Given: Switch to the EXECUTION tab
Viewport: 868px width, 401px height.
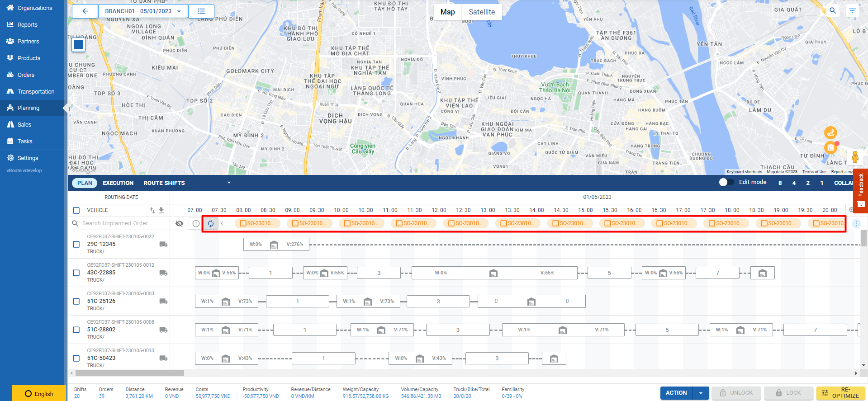Looking at the screenshot, I should pos(118,183).
